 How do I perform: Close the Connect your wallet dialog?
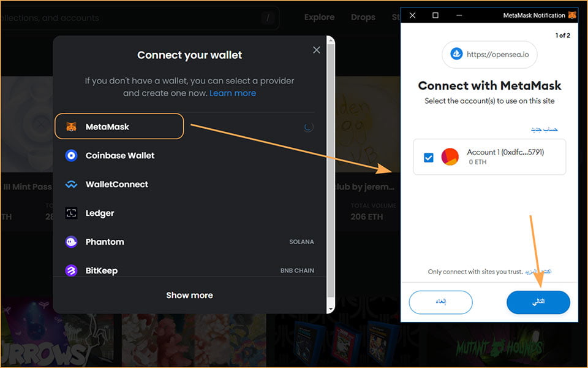point(317,50)
